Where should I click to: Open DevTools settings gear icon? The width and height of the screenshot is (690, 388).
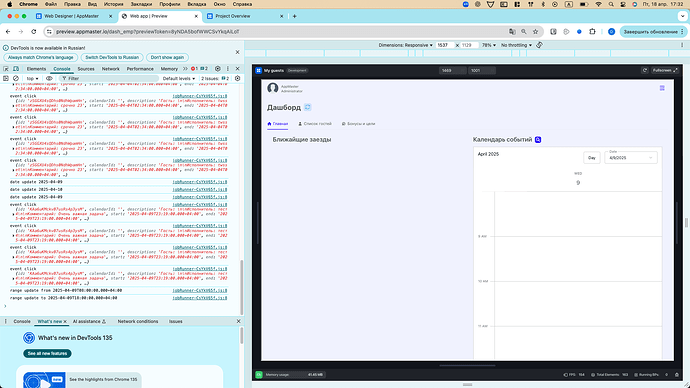click(x=217, y=69)
